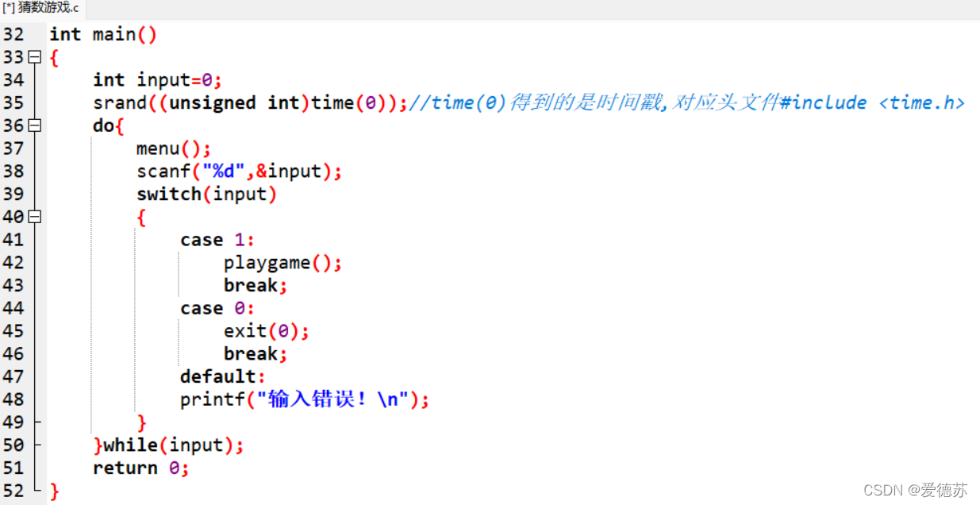Click line number 32 in the gutter
Viewport: 980px width, 505px height.
click(x=13, y=34)
